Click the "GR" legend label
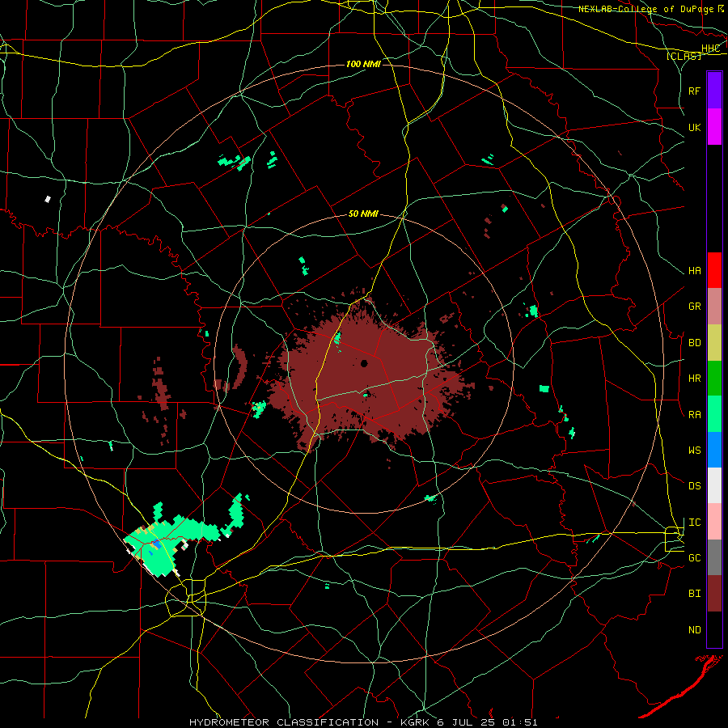 point(695,307)
